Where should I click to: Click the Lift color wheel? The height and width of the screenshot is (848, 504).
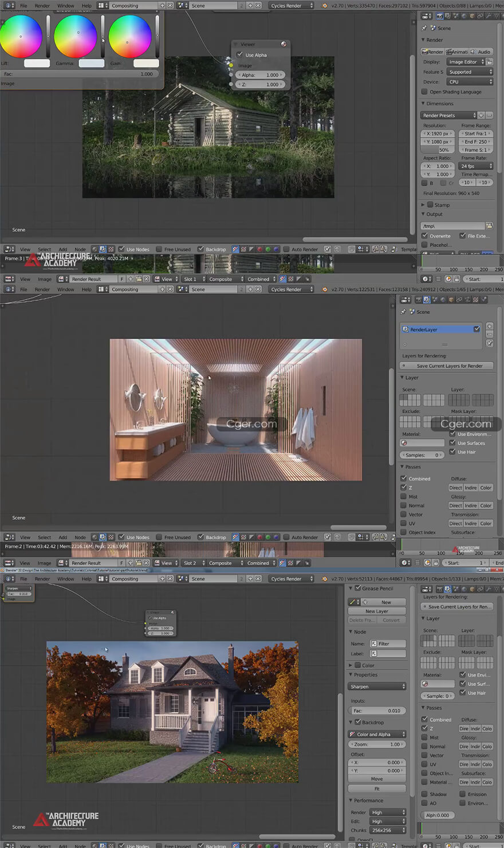click(x=21, y=36)
